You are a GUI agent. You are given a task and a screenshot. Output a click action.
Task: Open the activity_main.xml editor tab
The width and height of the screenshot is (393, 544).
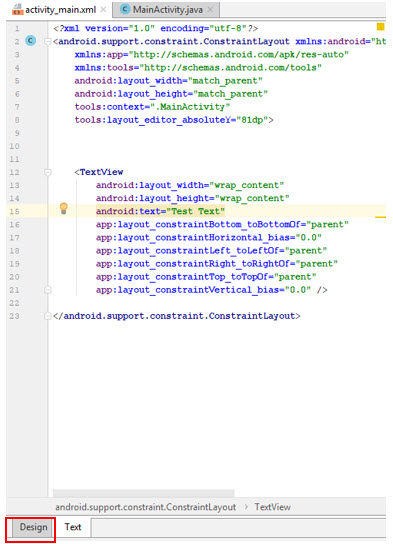(x=60, y=10)
